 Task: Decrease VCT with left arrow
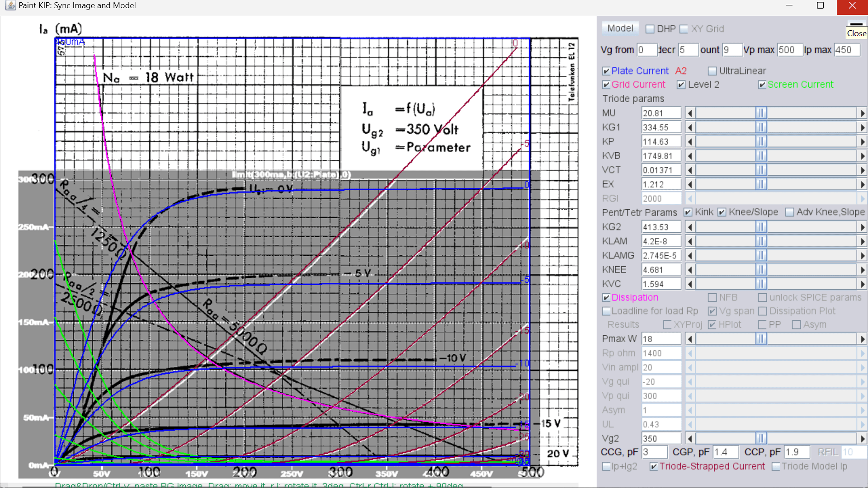690,170
